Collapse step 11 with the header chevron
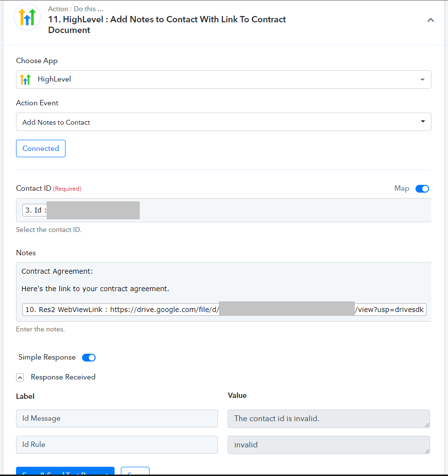Viewport: 448px width, 476px height. (431, 20)
